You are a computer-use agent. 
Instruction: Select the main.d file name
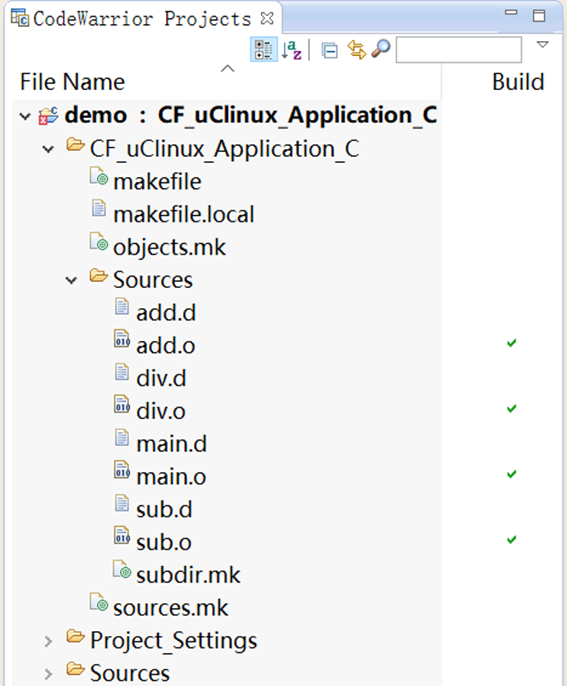172,444
